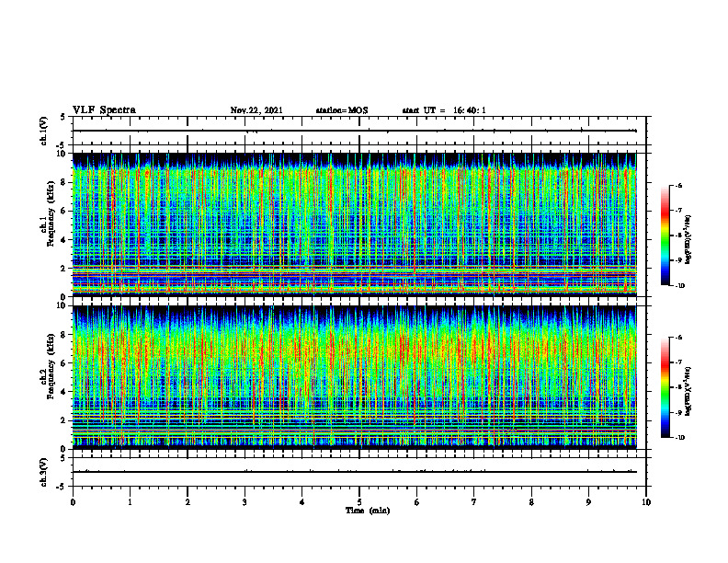Click ch.2 color bar "-10" label
Screen dimensions: 728x563
click(x=679, y=438)
